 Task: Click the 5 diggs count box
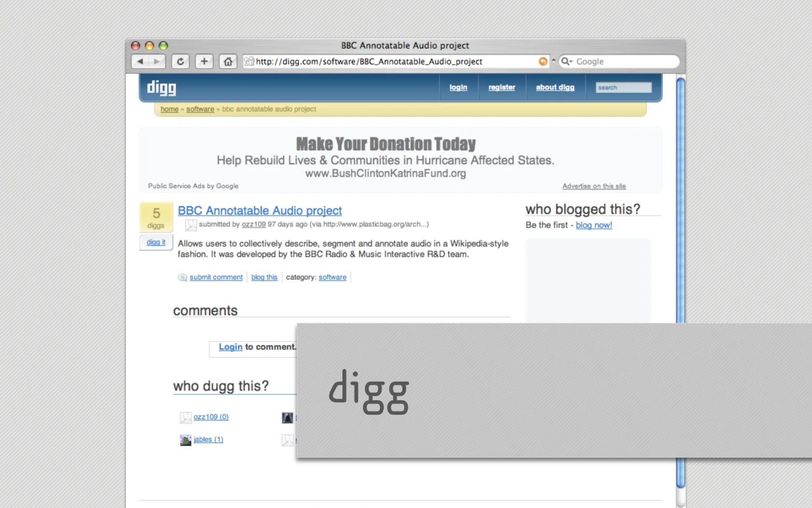point(156,217)
